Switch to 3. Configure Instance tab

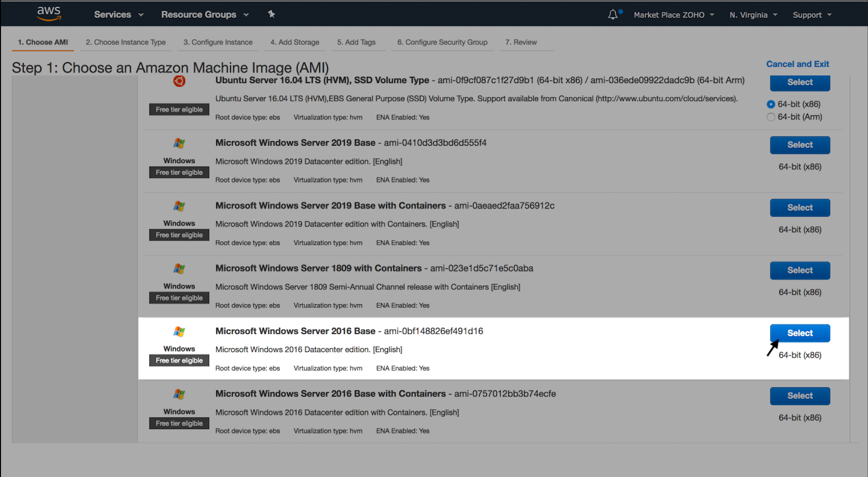218,42
